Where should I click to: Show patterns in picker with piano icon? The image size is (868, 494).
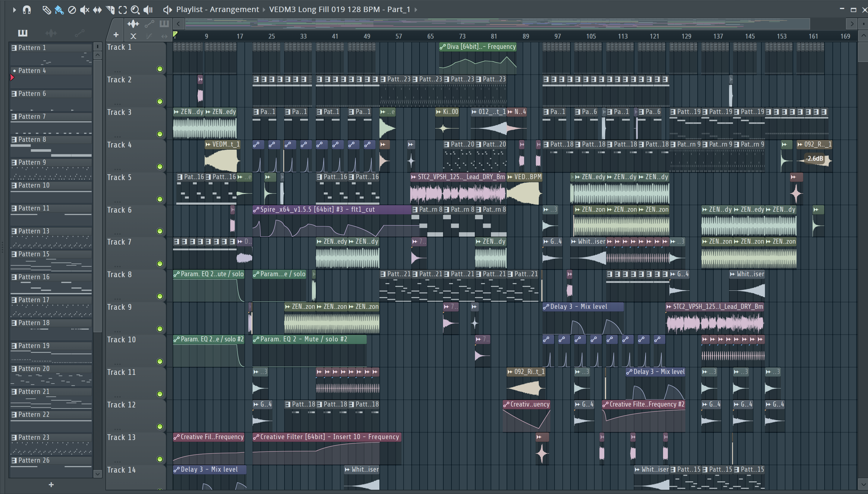(x=23, y=33)
